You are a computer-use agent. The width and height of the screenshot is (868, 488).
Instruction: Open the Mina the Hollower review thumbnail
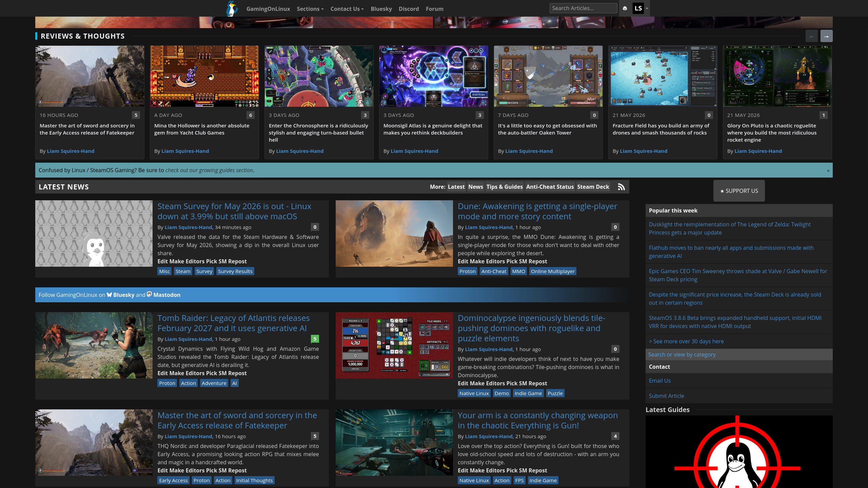pos(204,76)
